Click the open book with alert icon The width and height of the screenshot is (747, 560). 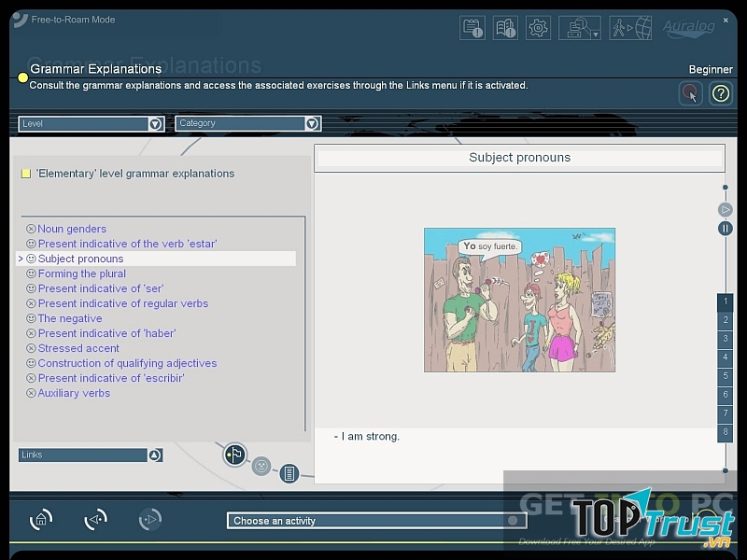tap(506, 28)
